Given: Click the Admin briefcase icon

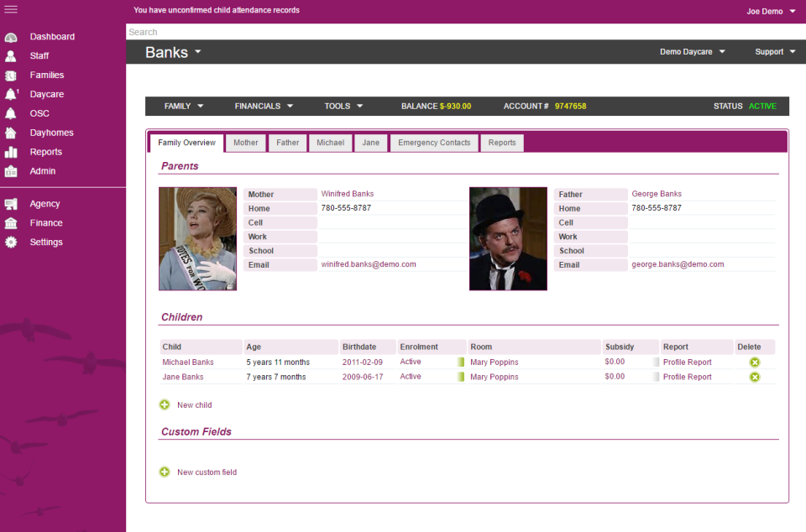Looking at the screenshot, I should tap(11, 171).
